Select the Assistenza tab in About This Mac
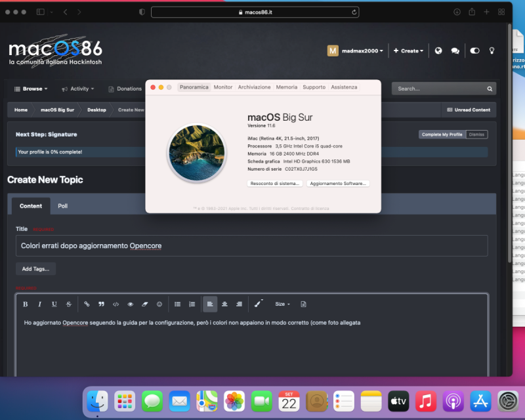This screenshot has height=420, width=525. point(344,87)
